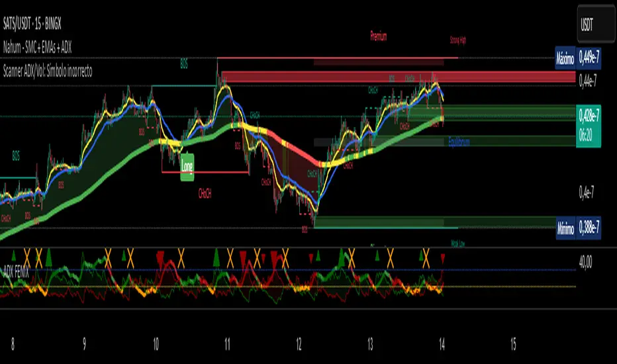The height and width of the screenshot is (364, 617).
Task: Click date 12 on the time axis
Action: (299, 344)
